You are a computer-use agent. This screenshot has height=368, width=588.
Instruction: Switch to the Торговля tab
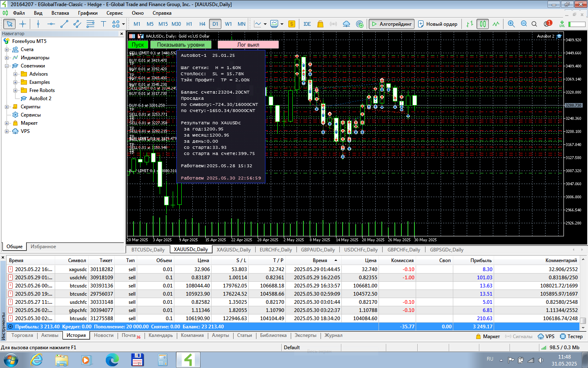(x=22, y=336)
